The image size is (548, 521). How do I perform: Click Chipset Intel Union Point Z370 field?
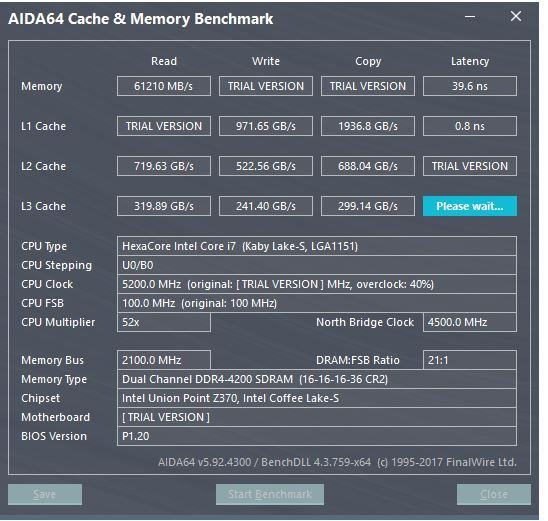[x=317, y=398]
